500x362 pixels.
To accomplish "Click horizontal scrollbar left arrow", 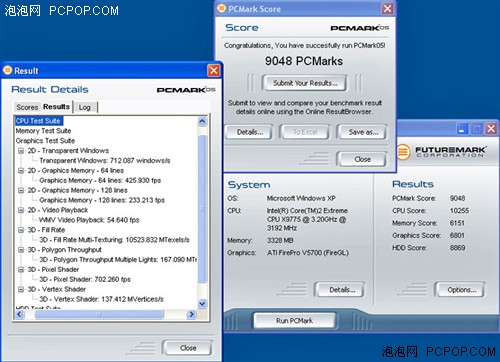I will tap(19, 314).
